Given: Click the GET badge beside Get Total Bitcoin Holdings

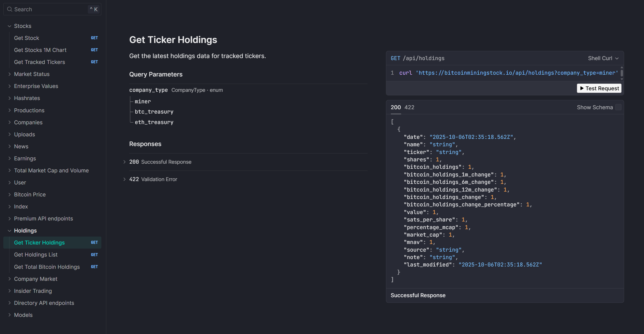Looking at the screenshot, I should [x=94, y=267].
